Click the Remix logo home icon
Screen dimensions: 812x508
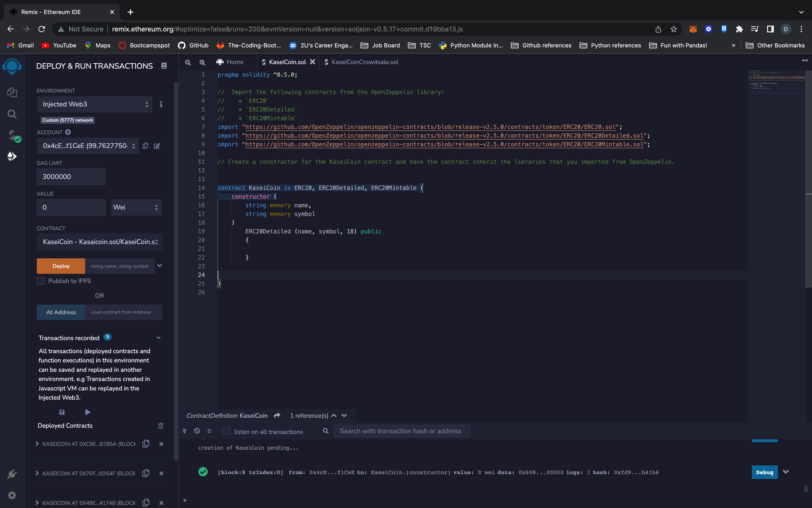coord(12,66)
